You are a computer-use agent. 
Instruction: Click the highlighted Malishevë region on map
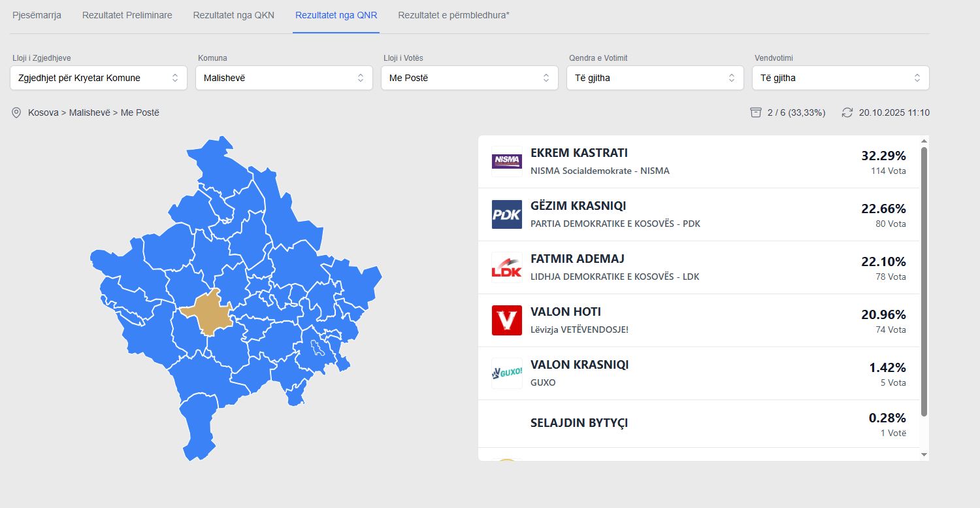tap(206, 313)
